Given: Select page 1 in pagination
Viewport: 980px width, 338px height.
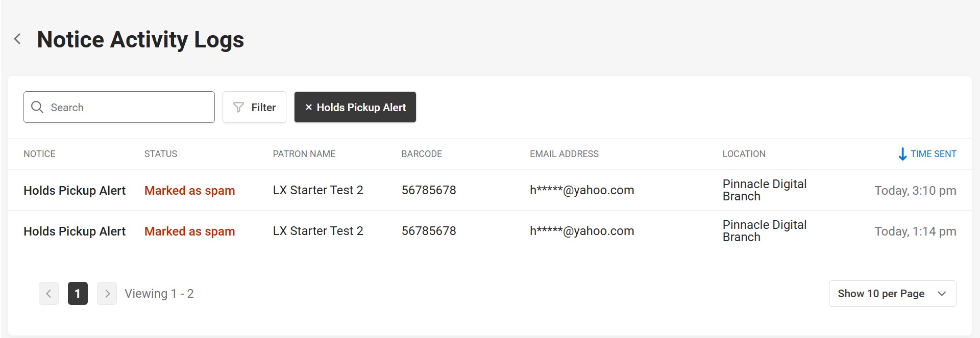Looking at the screenshot, I should [78, 294].
